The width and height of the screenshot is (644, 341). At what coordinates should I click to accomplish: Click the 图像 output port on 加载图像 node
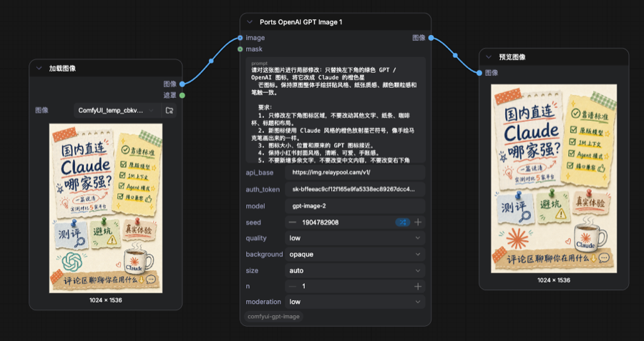pos(182,84)
